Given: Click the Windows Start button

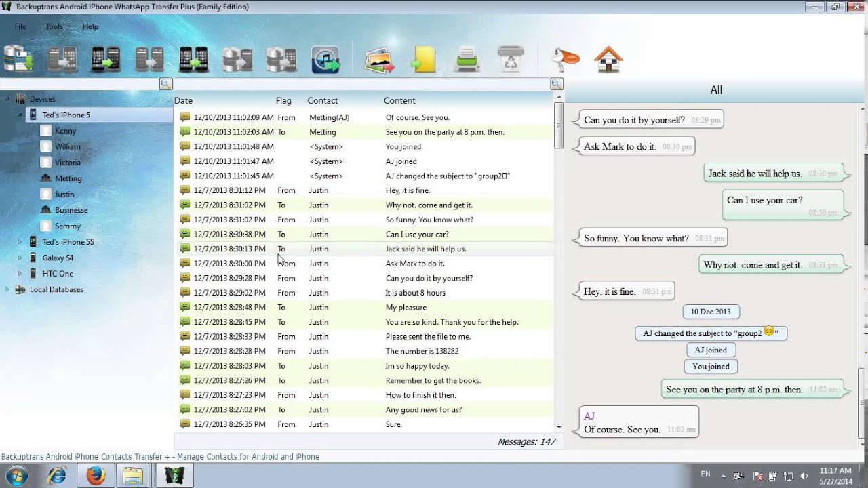Looking at the screenshot, I should (x=16, y=475).
